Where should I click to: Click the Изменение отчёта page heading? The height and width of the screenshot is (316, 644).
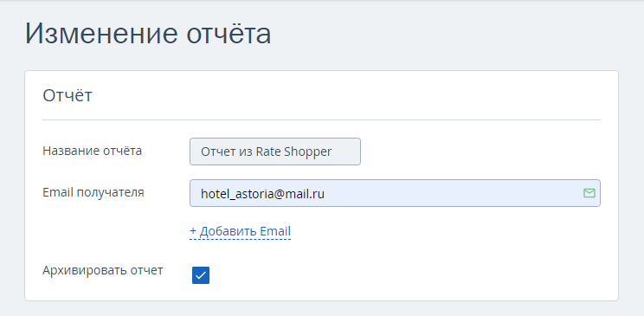[148, 34]
